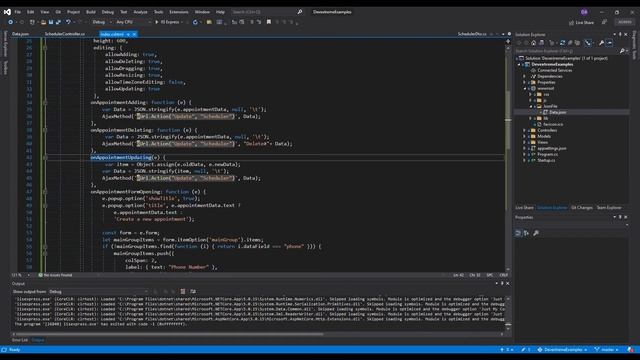Toggle Preview Selected Items in Solution Explorer

[609, 42]
